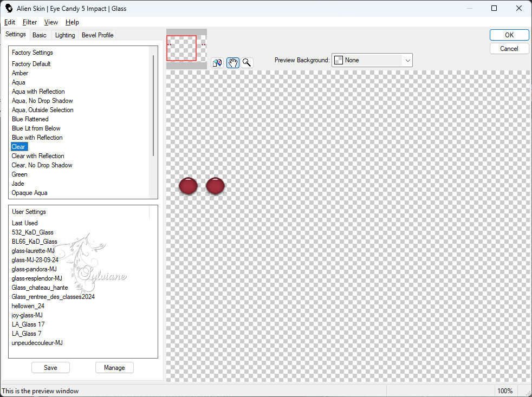
Task: Click the Factory Settings list scrollbar
Action: click(153, 106)
